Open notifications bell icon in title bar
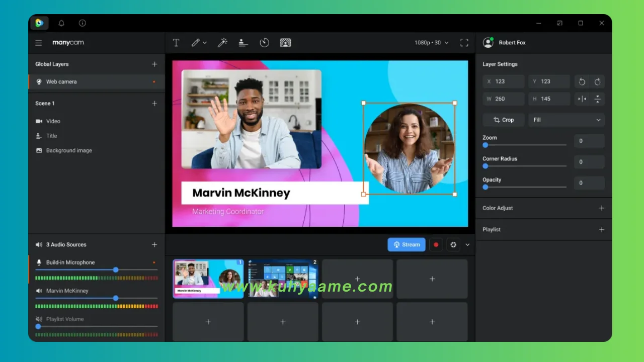Screen dimensions: 644x362 point(61,23)
